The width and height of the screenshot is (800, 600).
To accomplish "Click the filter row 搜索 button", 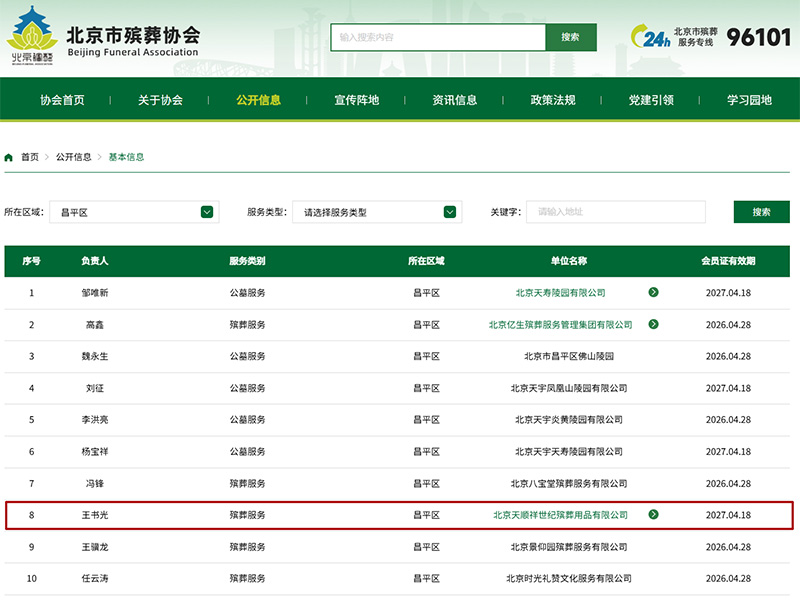I will coord(761,212).
